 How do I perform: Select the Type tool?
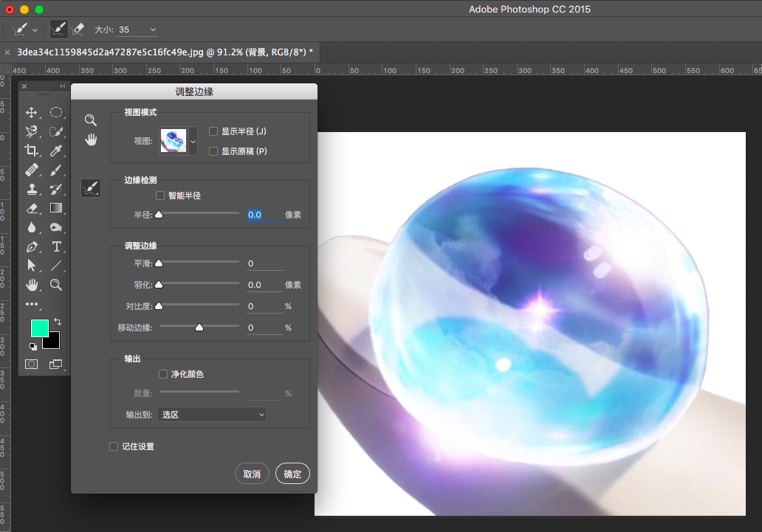click(57, 246)
